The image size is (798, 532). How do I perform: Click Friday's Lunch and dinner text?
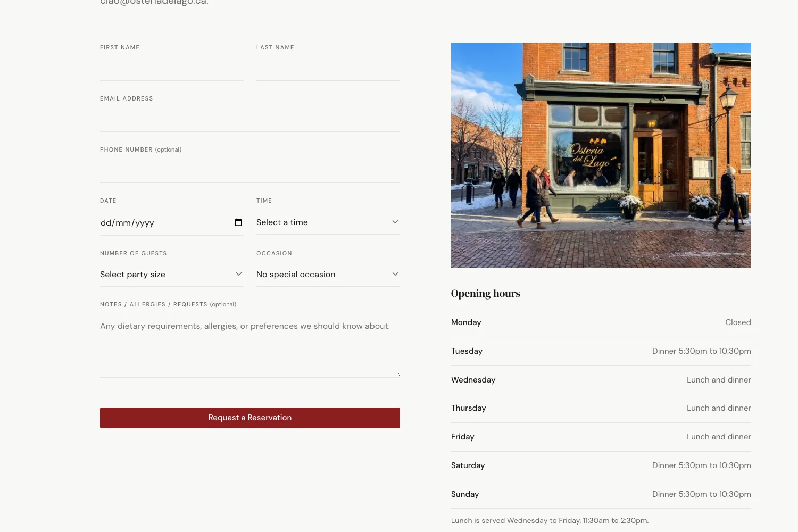coord(719,437)
